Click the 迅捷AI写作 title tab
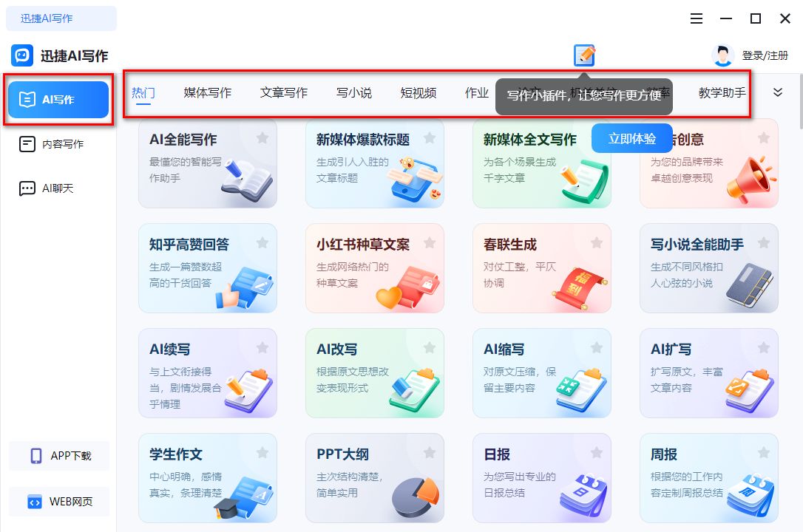 click(61, 18)
